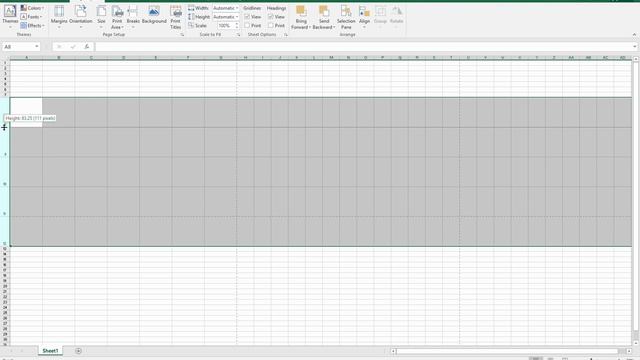
Task: Click the Group objects button
Action: pyautogui.click(x=380, y=16)
